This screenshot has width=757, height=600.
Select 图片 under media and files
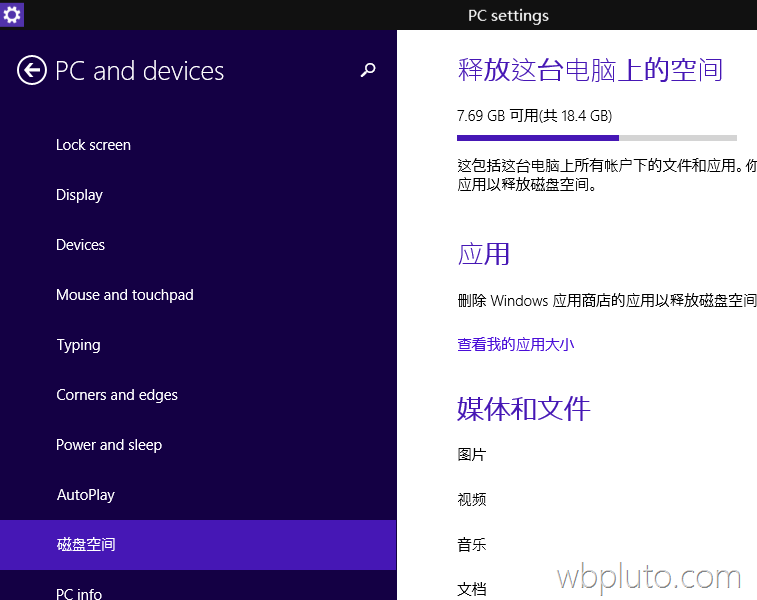[471, 455]
